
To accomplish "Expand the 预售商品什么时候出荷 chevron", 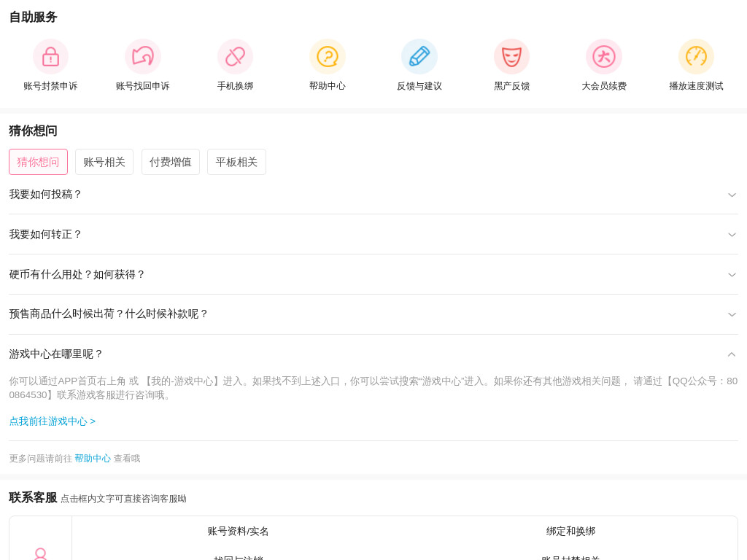I will click(732, 314).
